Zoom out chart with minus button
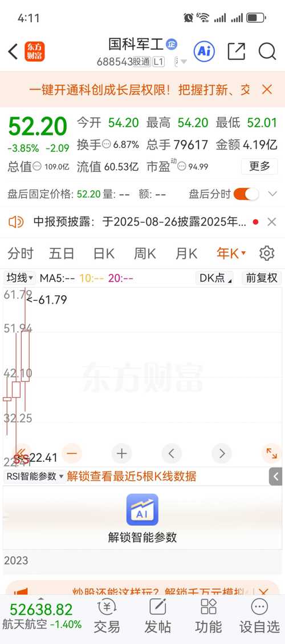The image size is (285, 644). (72, 453)
